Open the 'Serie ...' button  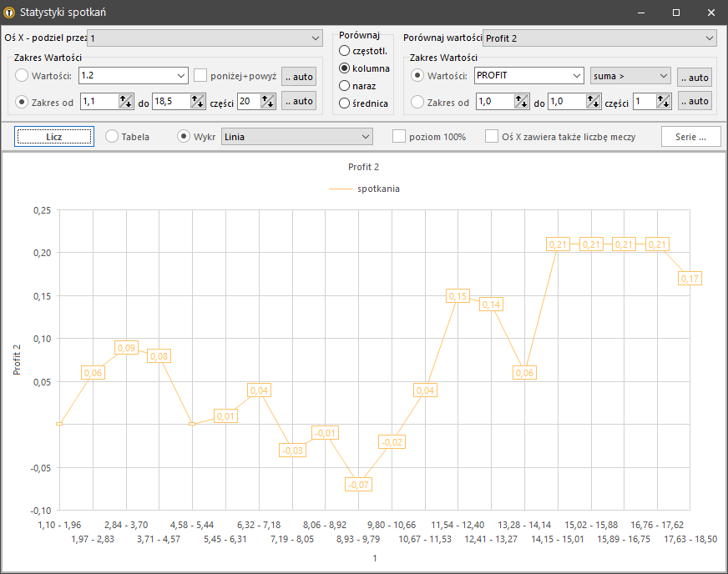(x=690, y=136)
